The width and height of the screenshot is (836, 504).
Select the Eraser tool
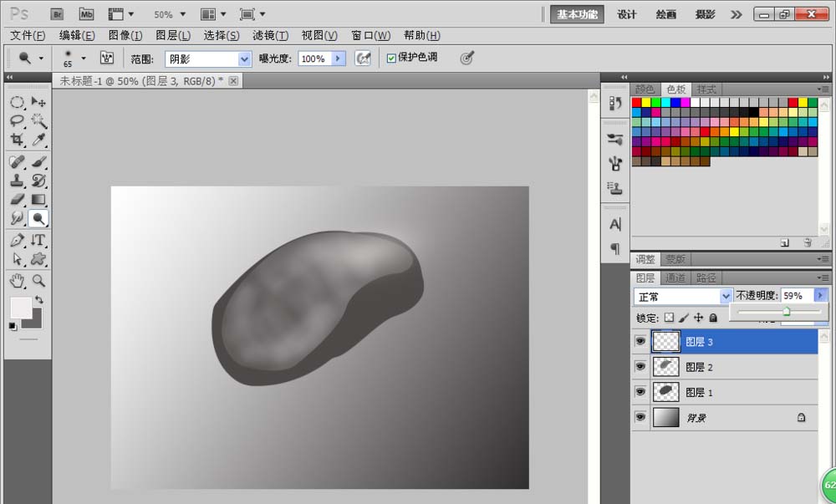click(17, 199)
